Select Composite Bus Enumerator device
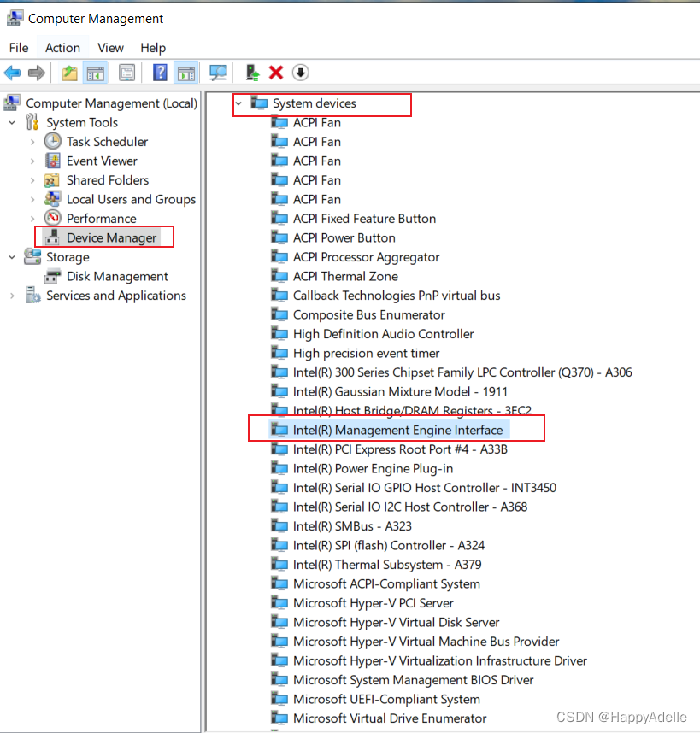This screenshot has width=700, height=733. [x=368, y=314]
